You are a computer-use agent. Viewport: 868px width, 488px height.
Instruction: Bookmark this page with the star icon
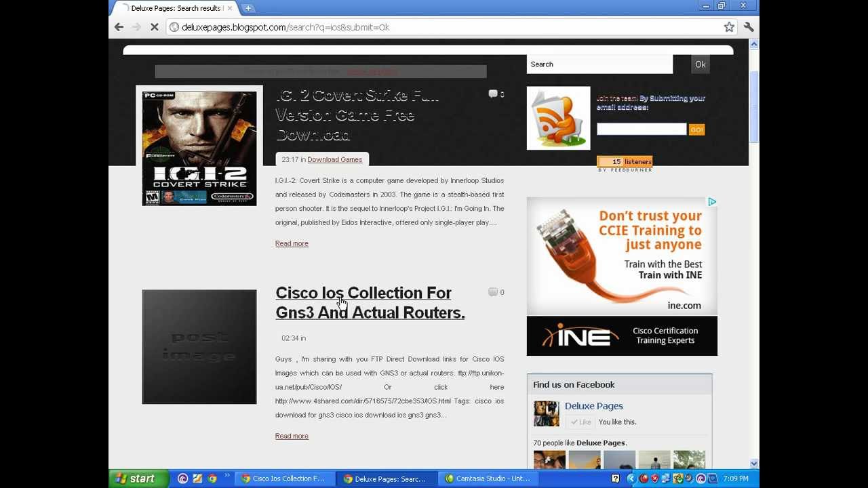click(729, 27)
